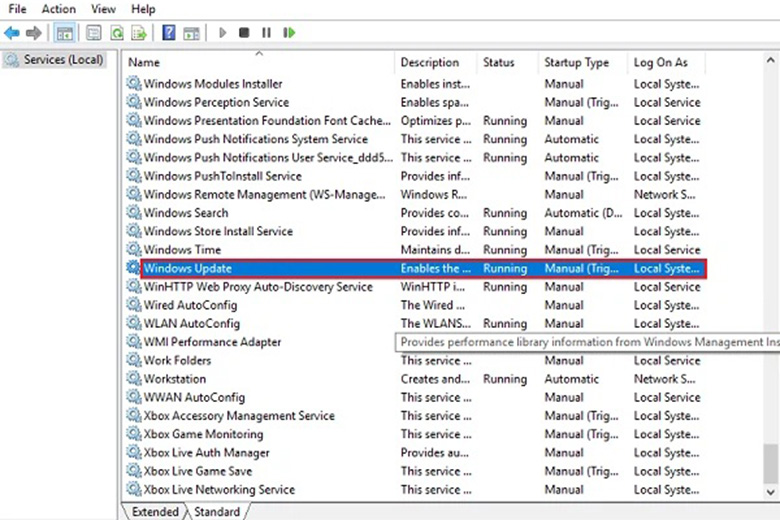
Task: Select Windows Store Install Service
Action: pos(218,231)
